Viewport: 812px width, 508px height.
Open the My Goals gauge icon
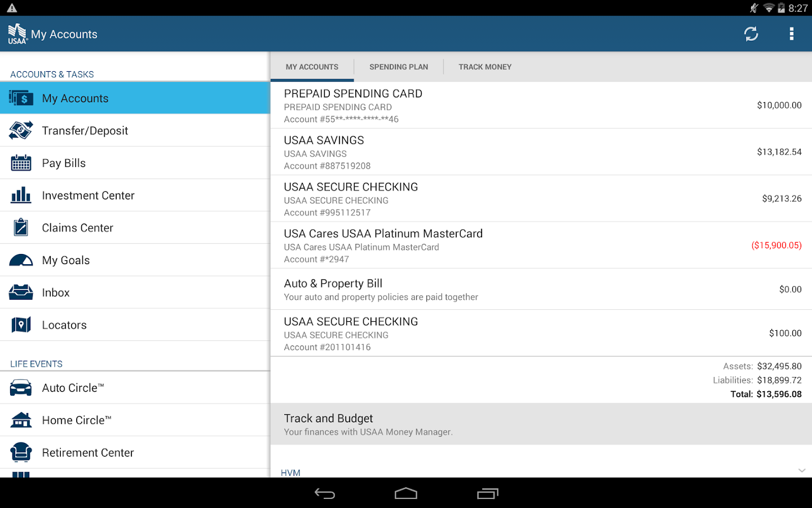point(21,260)
